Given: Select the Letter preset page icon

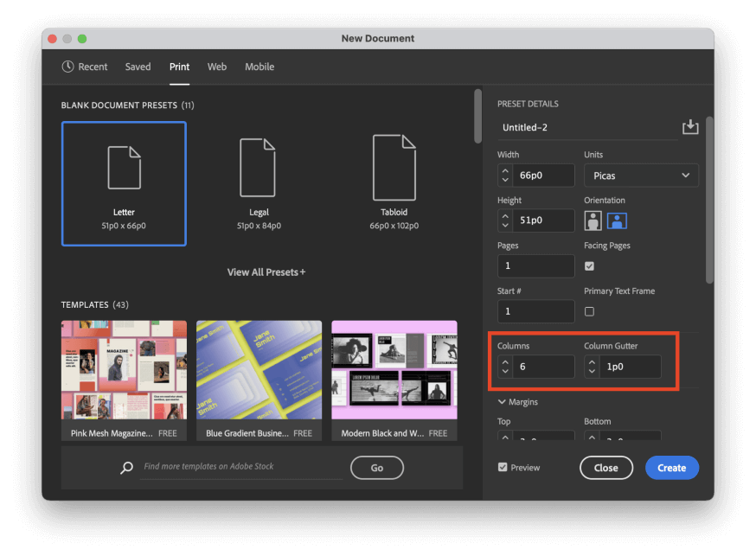Looking at the screenshot, I should (x=125, y=167).
